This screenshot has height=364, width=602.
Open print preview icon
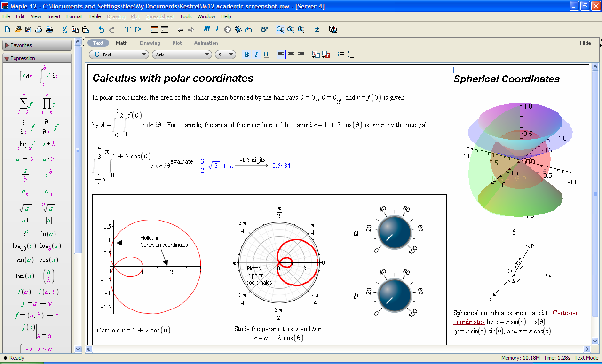(x=49, y=30)
